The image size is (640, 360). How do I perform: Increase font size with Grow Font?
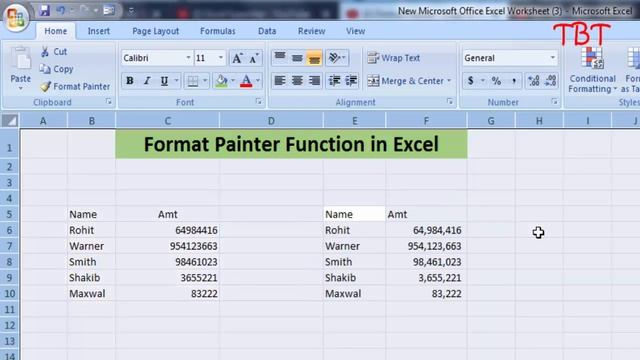pos(237,58)
